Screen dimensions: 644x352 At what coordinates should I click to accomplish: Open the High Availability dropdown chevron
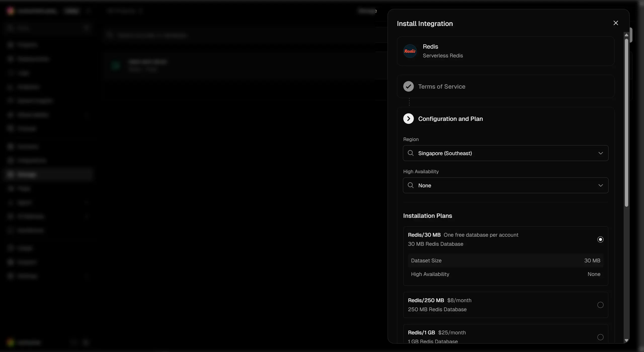(600, 185)
